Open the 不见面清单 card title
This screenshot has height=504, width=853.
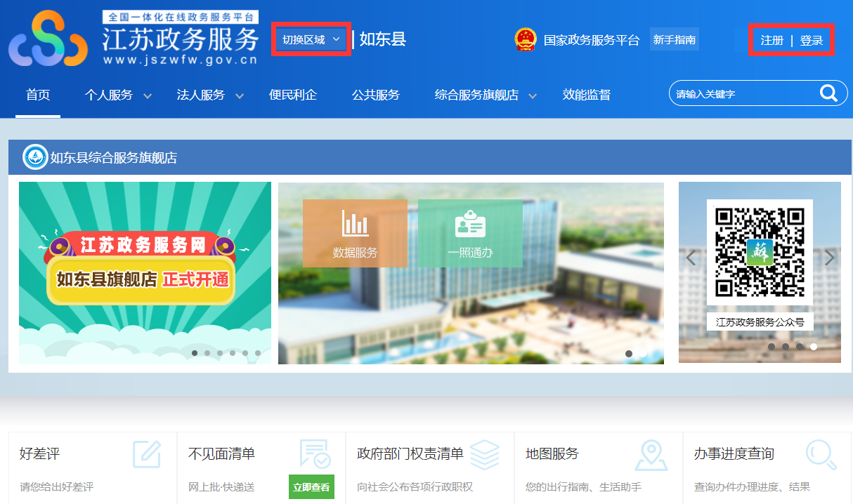[x=222, y=454]
